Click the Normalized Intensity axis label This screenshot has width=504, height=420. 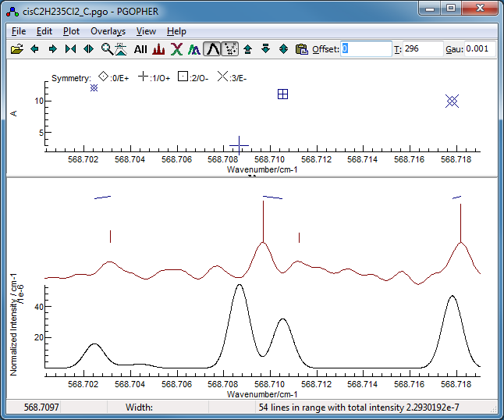[16, 325]
